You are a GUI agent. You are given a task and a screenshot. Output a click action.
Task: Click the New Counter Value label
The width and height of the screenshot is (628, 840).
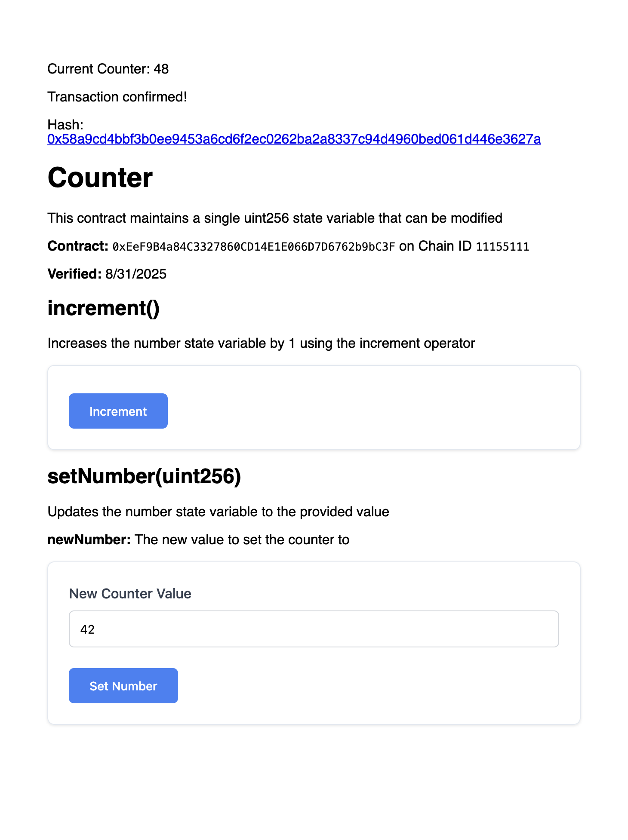tap(130, 594)
